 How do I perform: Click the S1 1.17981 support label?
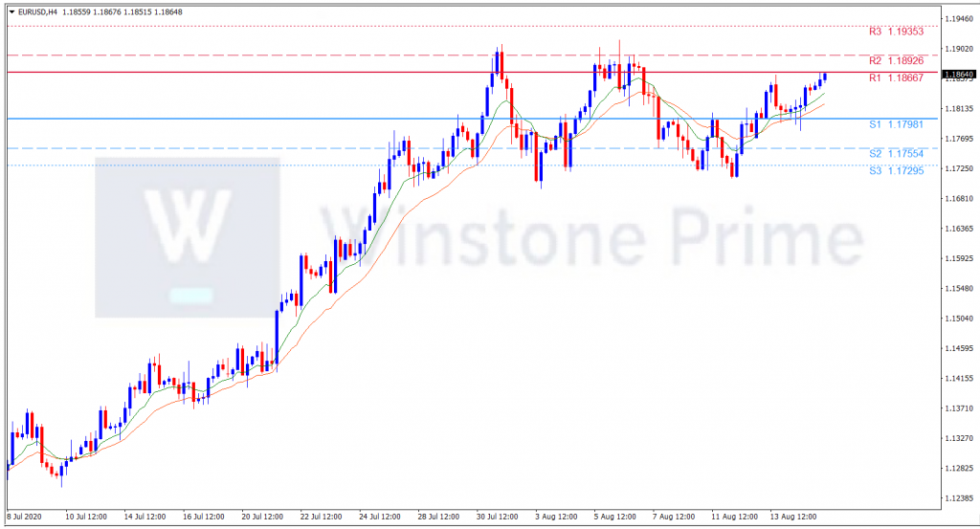click(896, 124)
